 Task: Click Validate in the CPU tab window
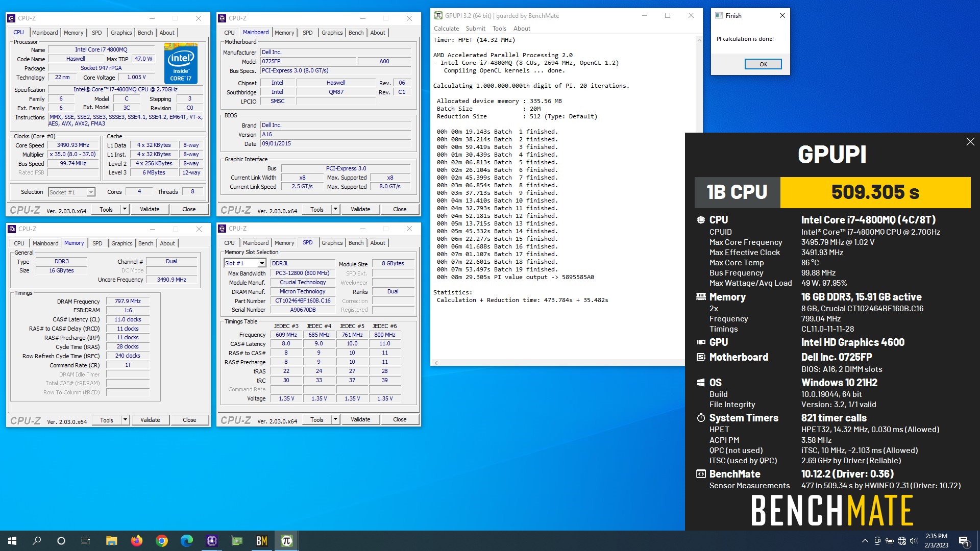point(150,209)
